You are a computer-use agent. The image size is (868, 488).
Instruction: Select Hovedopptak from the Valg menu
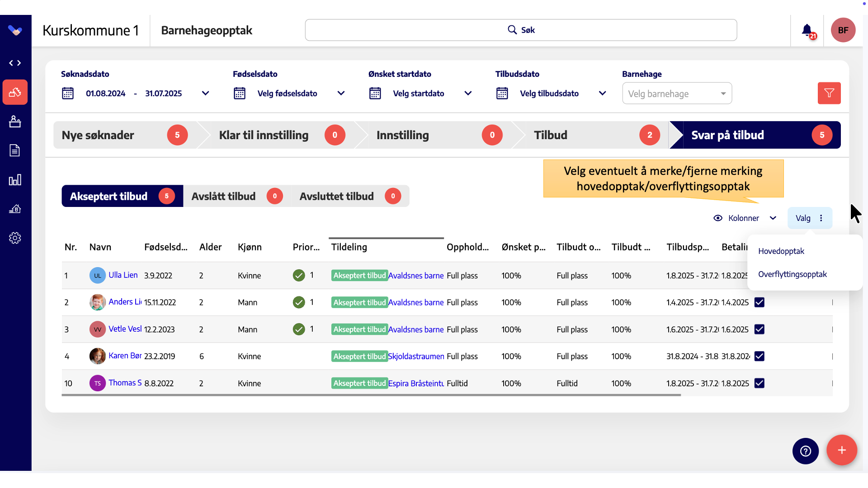781,251
